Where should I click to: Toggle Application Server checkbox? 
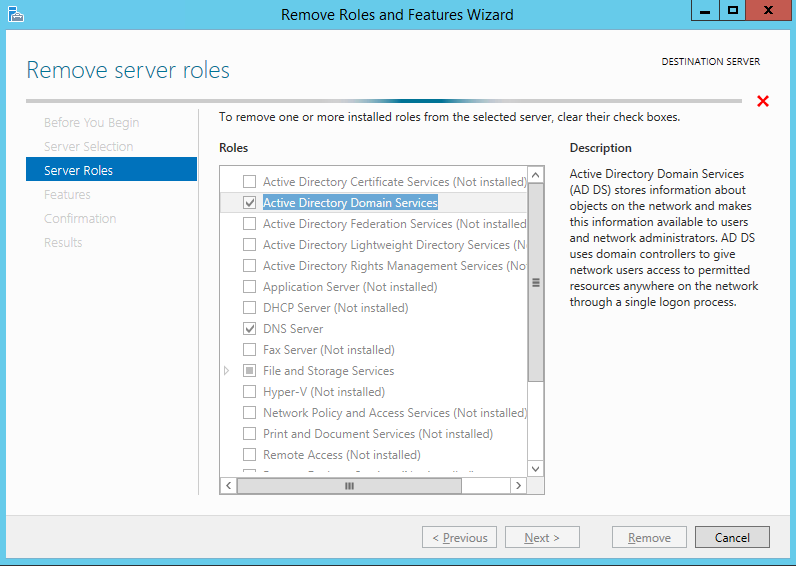(x=249, y=287)
